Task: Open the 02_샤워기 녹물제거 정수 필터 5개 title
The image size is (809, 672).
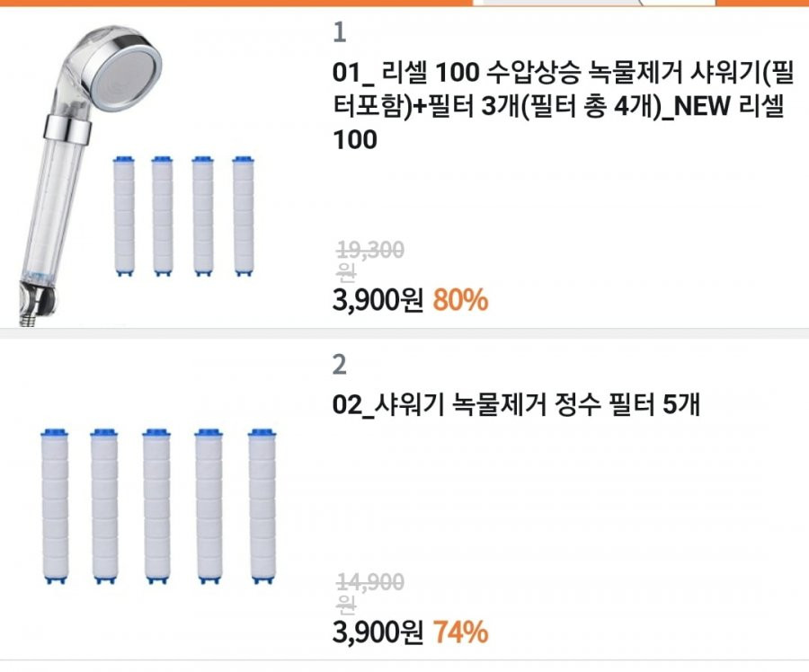Action: click(517, 404)
